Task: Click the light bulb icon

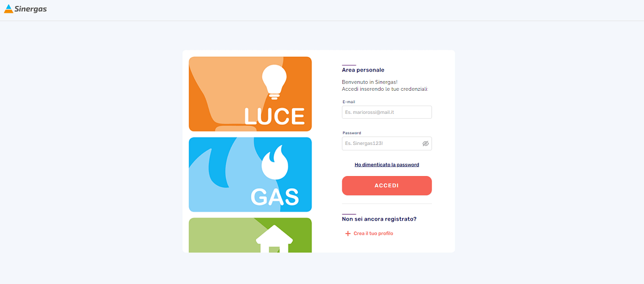Action: point(274,82)
